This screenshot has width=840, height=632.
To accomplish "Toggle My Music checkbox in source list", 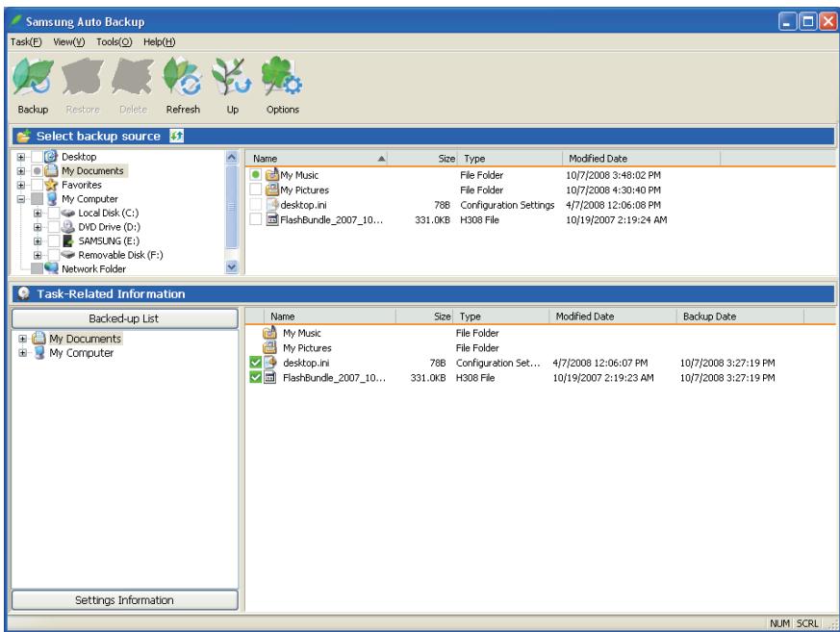I will (x=256, y=175).
